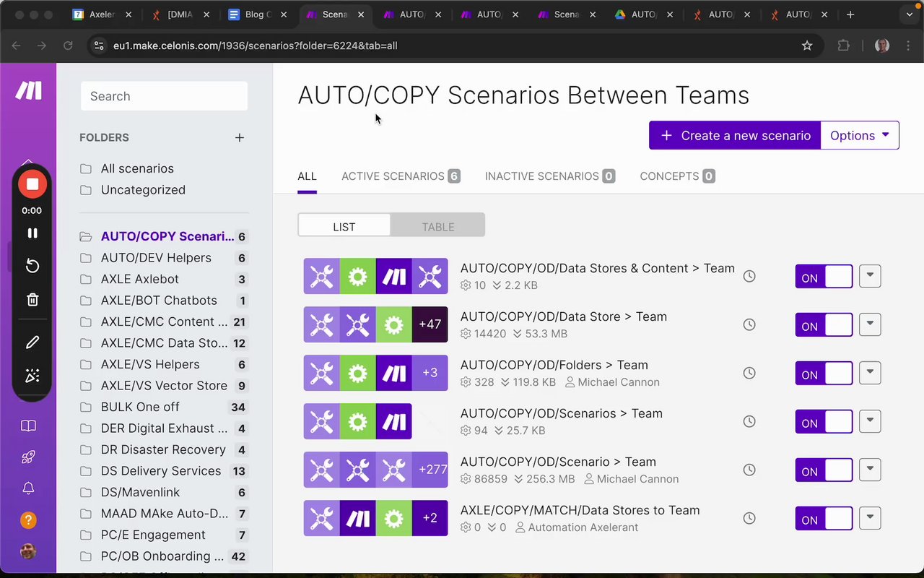Open AUTO/COPY/OD/Data Stores & Content > Team scenario
This screenshot has height=578, width=924.
pyautogui.click(x=597, y=268)
